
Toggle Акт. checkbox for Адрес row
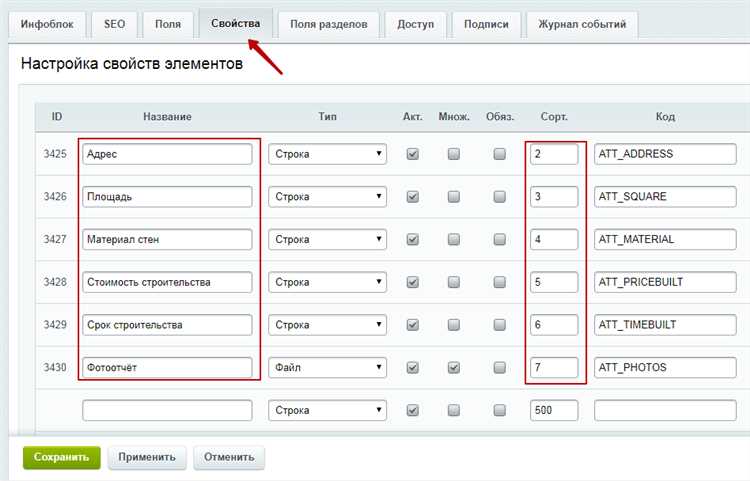click(412, 154)
